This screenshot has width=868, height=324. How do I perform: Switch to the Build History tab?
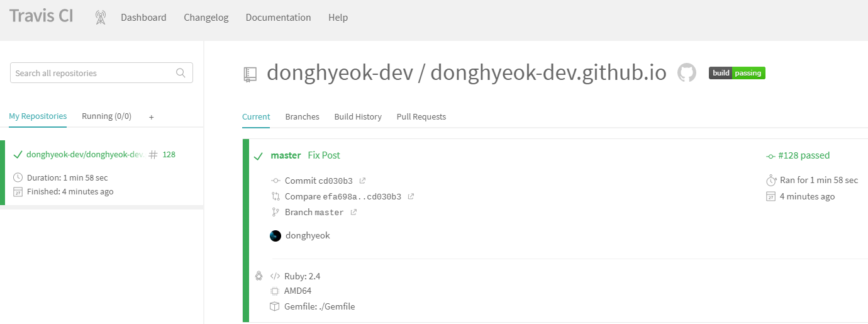click(x=358, y=116)
